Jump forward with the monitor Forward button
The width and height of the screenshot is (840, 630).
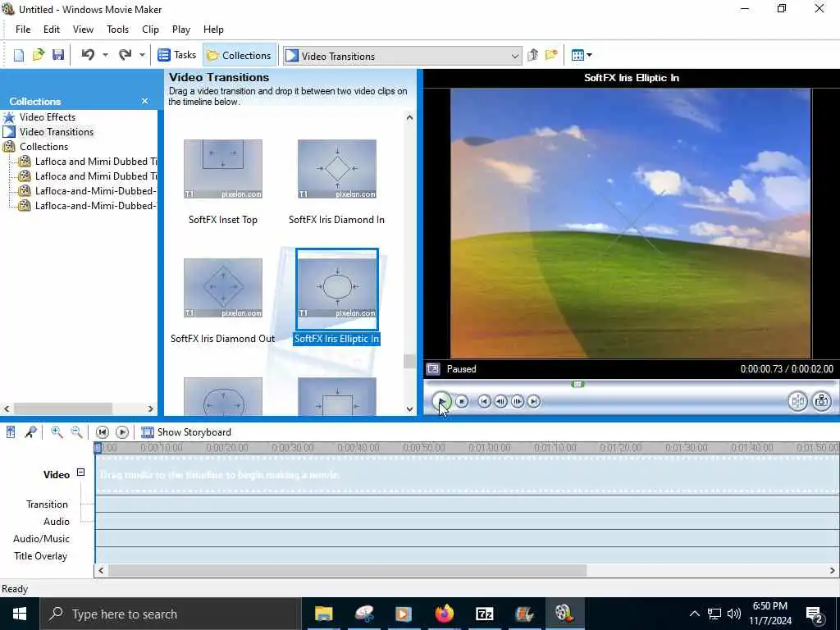point(534,401)
